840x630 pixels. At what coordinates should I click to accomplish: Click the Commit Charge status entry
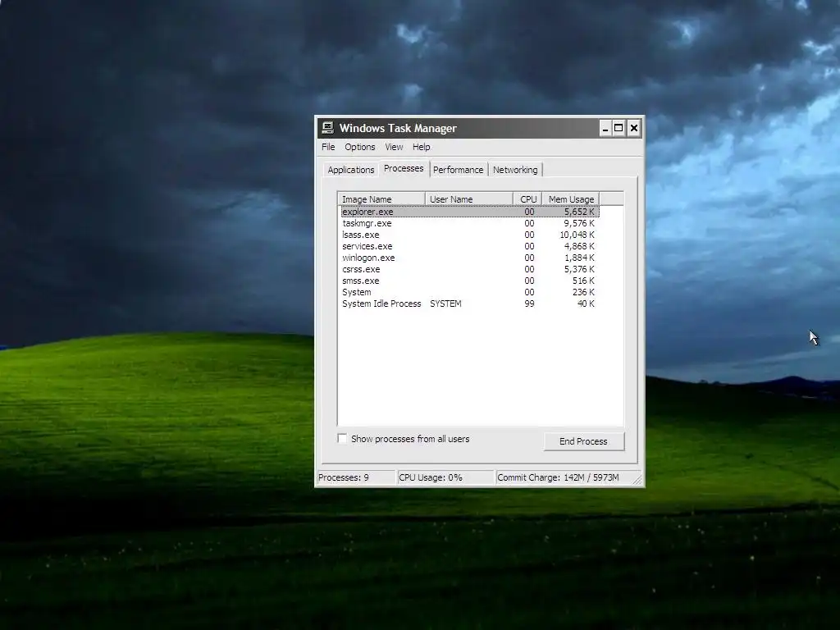565,477
